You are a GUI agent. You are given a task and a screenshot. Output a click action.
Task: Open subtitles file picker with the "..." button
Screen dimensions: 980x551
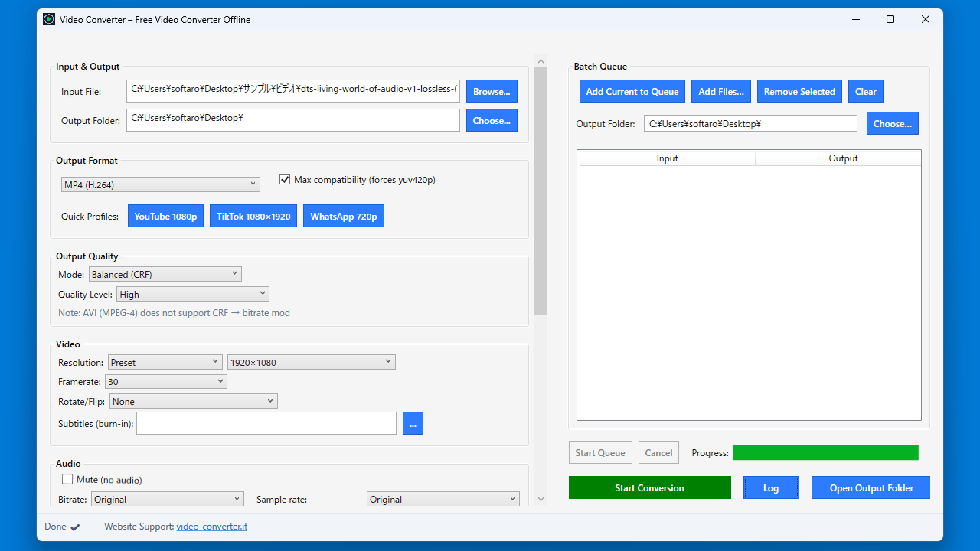[x=413, y=422]
